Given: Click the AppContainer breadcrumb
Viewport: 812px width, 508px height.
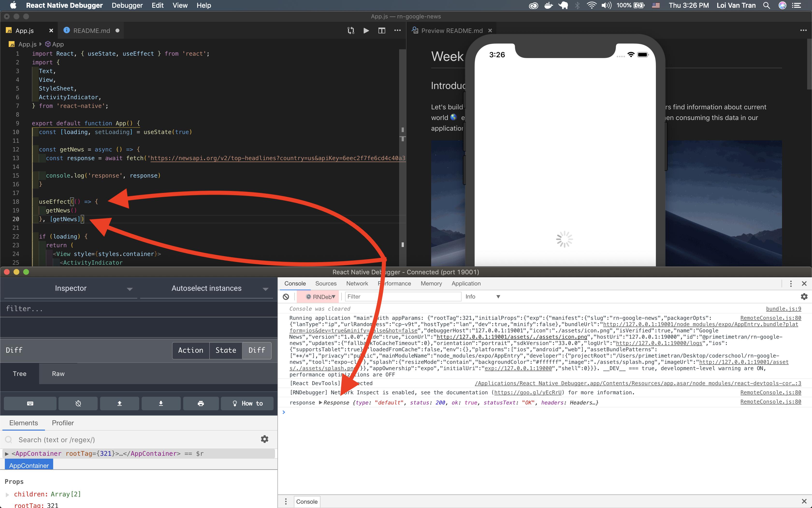Looking at the screenshot, I should (x=29, y=465).
